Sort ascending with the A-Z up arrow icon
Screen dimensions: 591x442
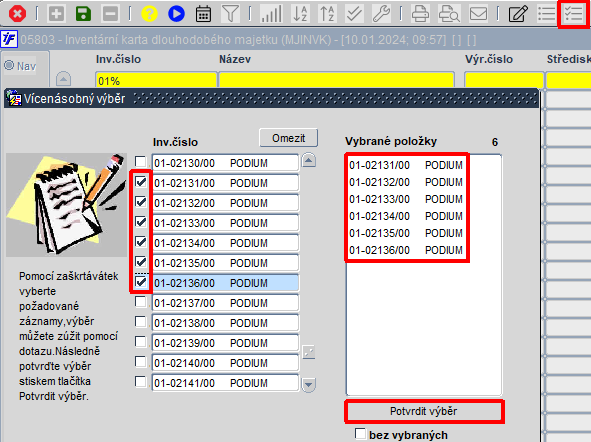pyautogui.click(x=328, y=14)
